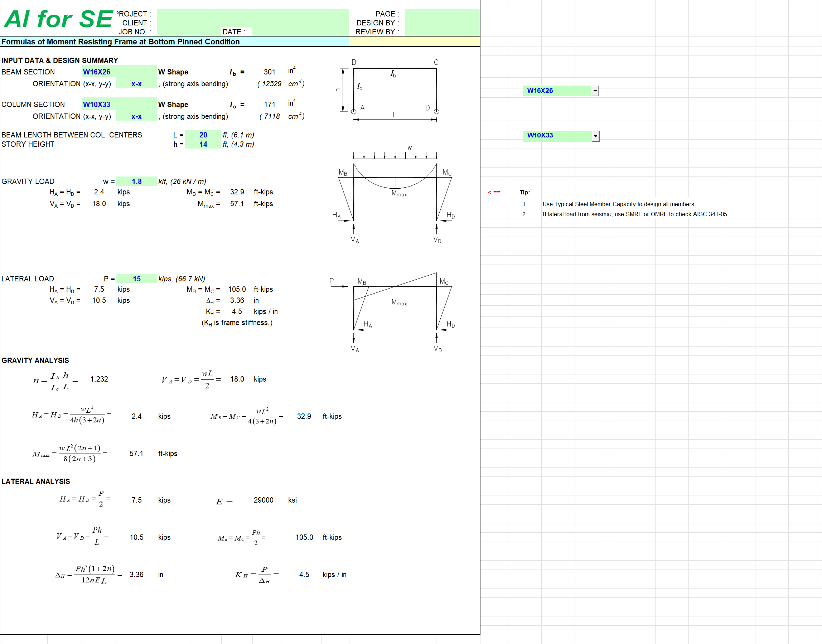Click the DATE entry field
822x644 pixels.
coord(298,32)
